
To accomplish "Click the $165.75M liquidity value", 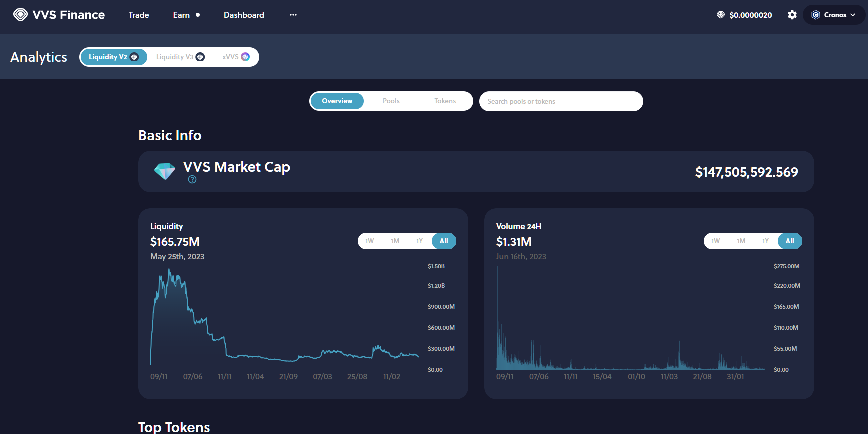I will [x=175, y=242].
